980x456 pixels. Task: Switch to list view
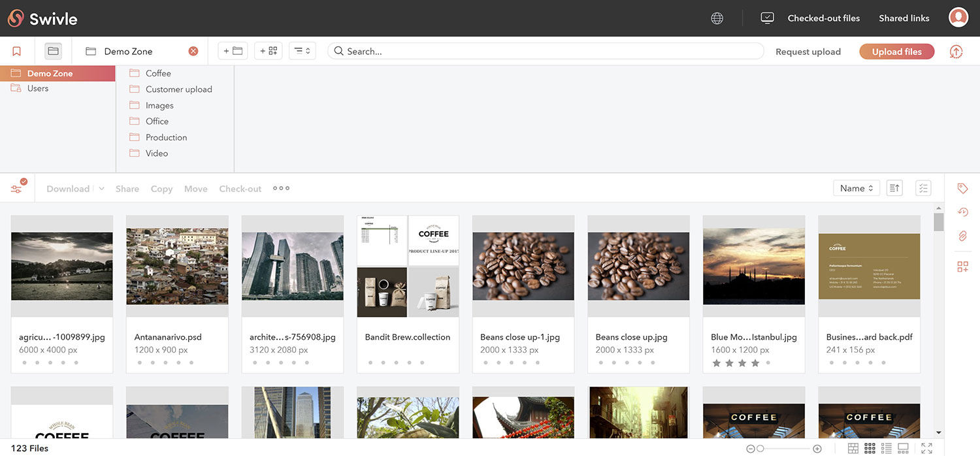tap(887, 448)
